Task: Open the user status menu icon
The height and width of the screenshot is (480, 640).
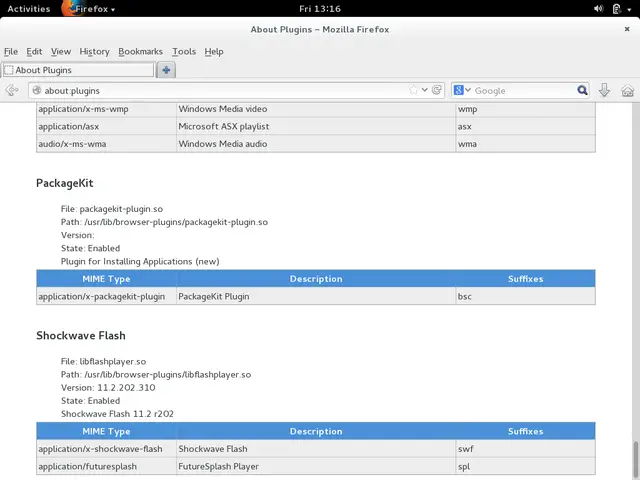Action: [617, 9]
